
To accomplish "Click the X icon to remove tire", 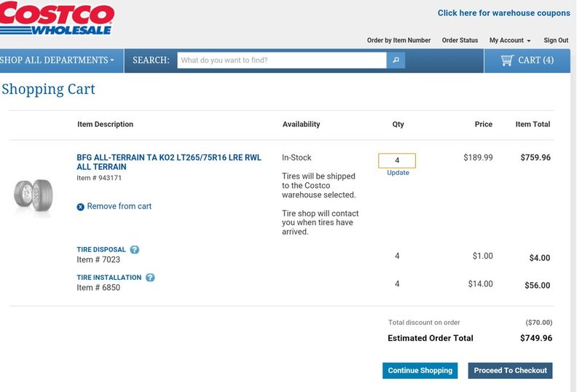I will (80, 207).
